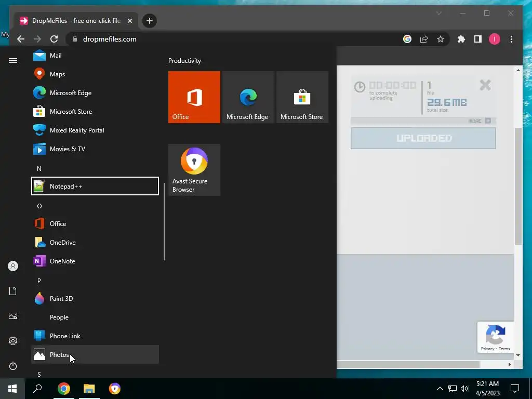
Task: Click the page vertical scrollbar thumb
Action: pyautogui.click(x=518, y=187)
